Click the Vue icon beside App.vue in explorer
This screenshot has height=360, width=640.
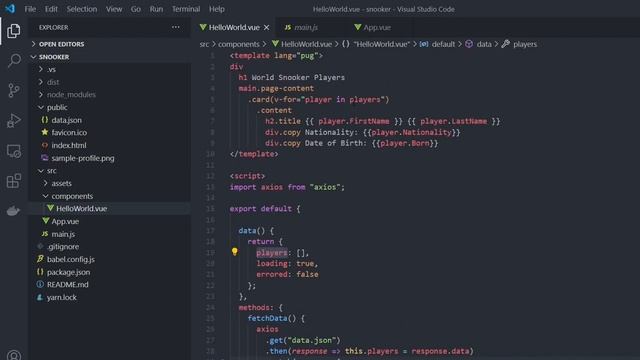point(46,221)
